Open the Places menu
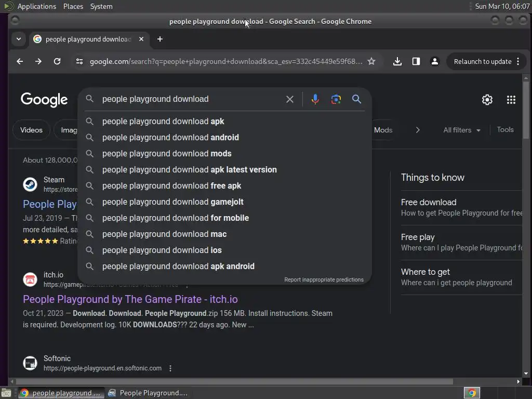The image size is (532, 399). click(x=73, y=6)
